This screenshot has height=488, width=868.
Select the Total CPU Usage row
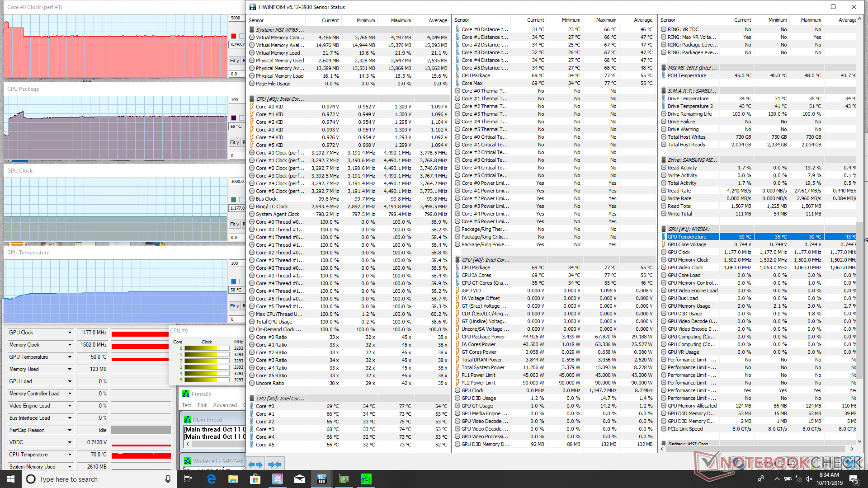click(x=349, y=322)
